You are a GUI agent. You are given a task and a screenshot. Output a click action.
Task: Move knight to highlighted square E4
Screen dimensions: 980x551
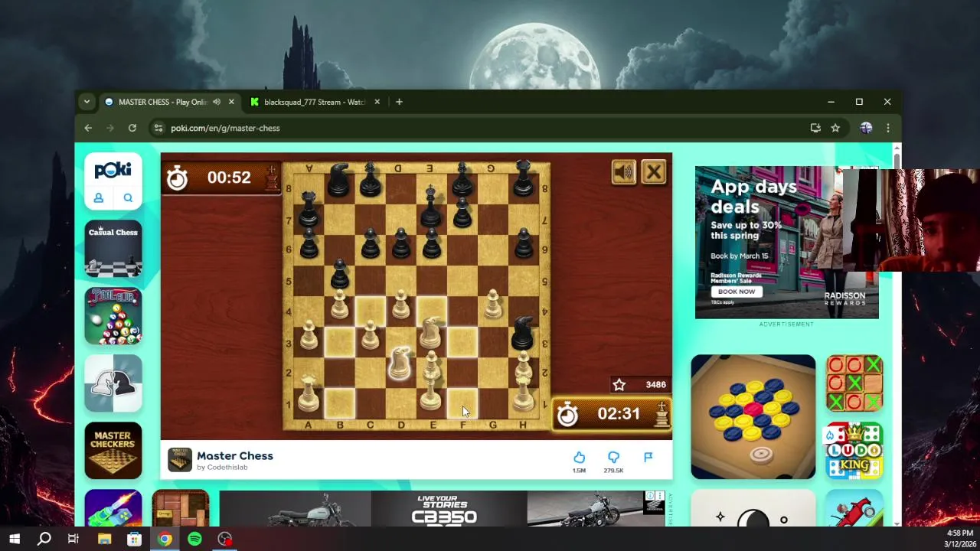coord(432,311)
